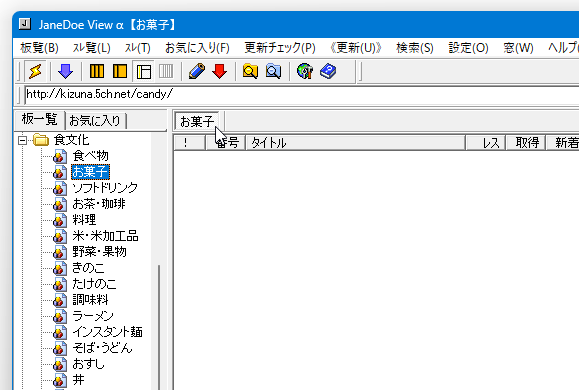The width and height of the screenshot is (579, 390).
Task: Open the そば・うどん board
Action: [x=102, y=348]
